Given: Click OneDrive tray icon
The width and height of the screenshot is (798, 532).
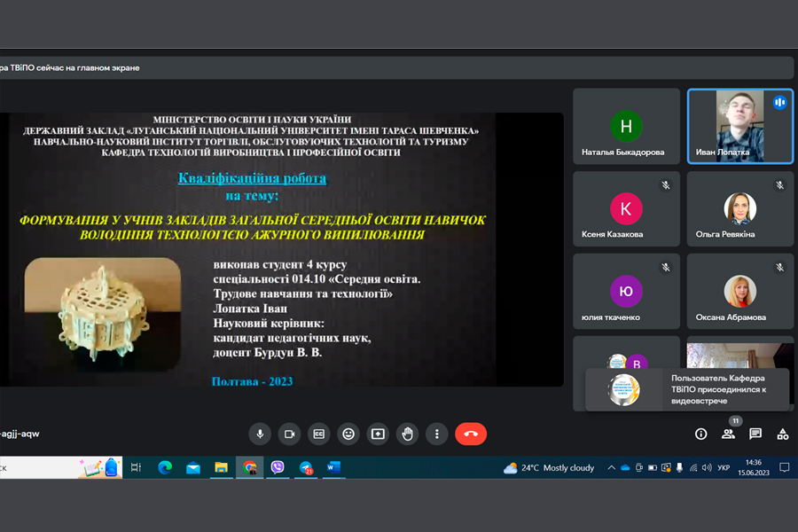Looking at the screenshot, I should point(625,468).
